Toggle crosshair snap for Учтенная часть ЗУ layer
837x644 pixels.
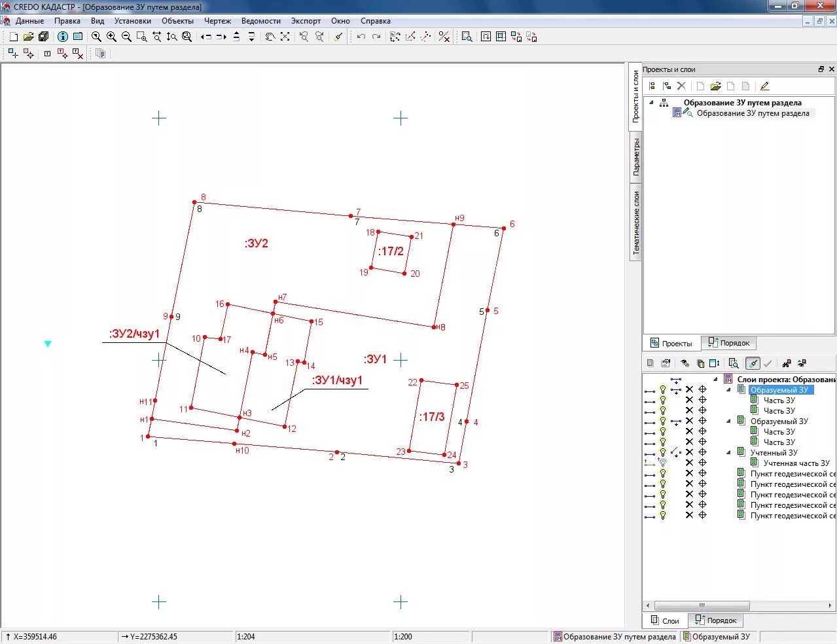(702, 463)
